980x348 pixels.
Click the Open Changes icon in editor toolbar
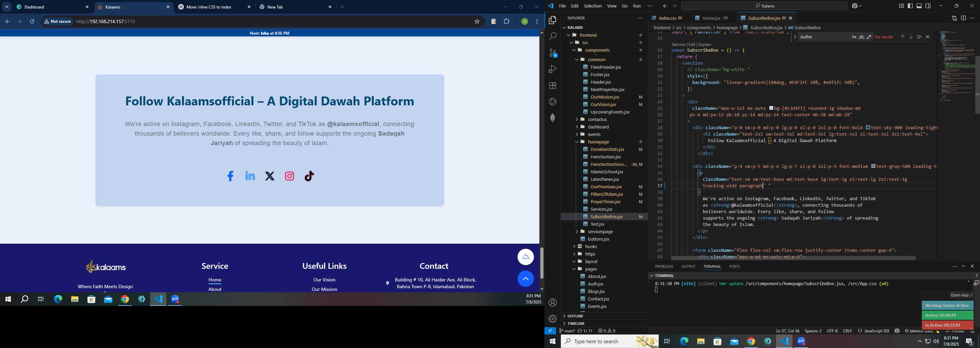[954, 18]
